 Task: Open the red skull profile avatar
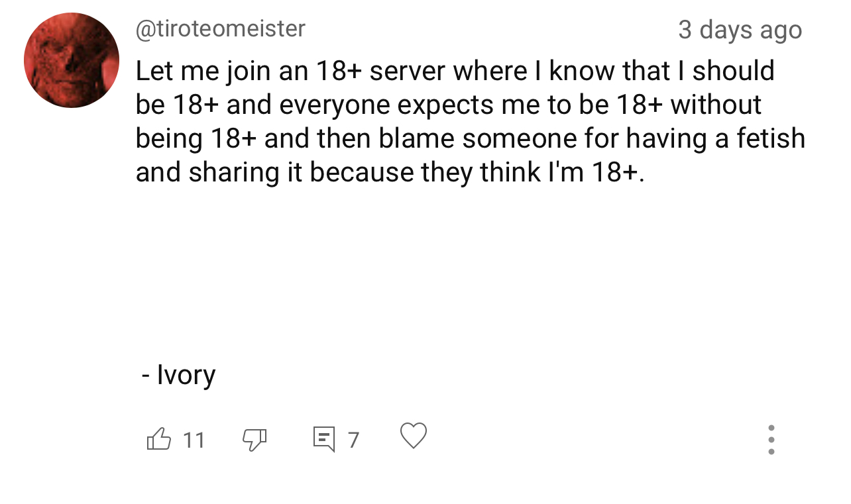[x=72, y=60]
